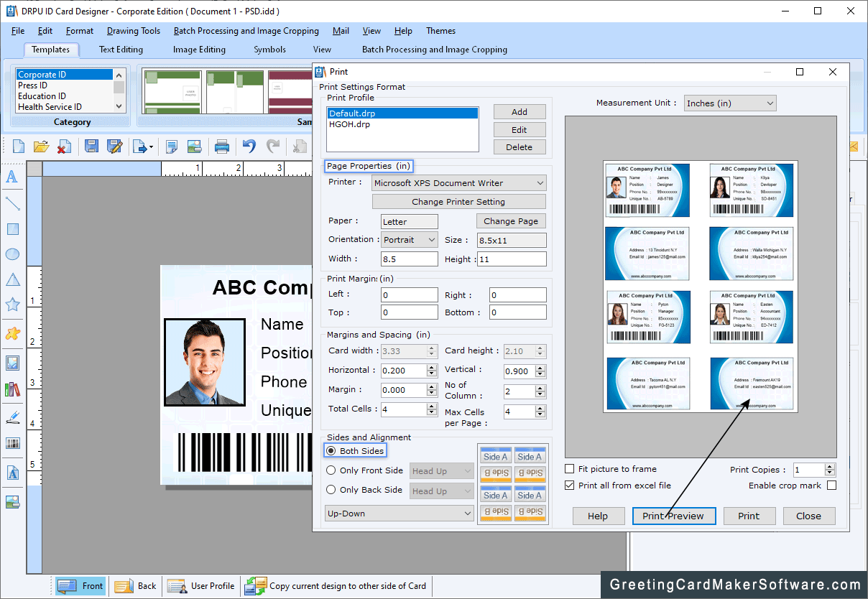The image size is (868, 599).
Task: Click the image export toolbar icon
Action: [x=194, y=147]
